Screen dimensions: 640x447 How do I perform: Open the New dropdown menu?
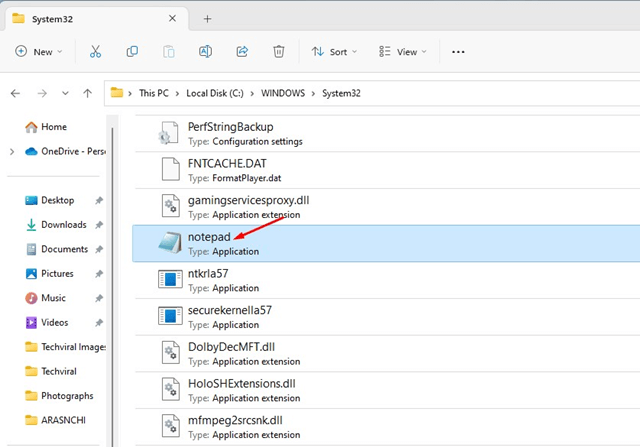click(x=40, y=51)
